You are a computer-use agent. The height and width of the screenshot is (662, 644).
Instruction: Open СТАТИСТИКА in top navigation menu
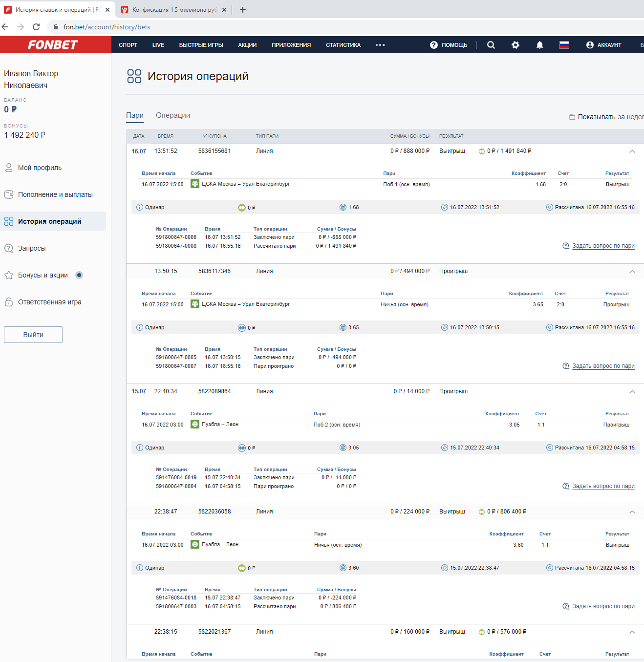[x=343, y=45]
